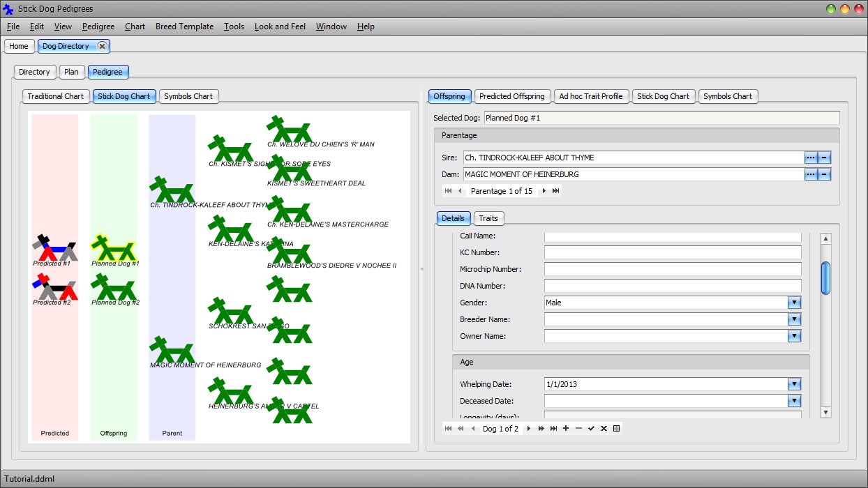
Task: Browse for Sire with ellipsis button
Action: 810,158
